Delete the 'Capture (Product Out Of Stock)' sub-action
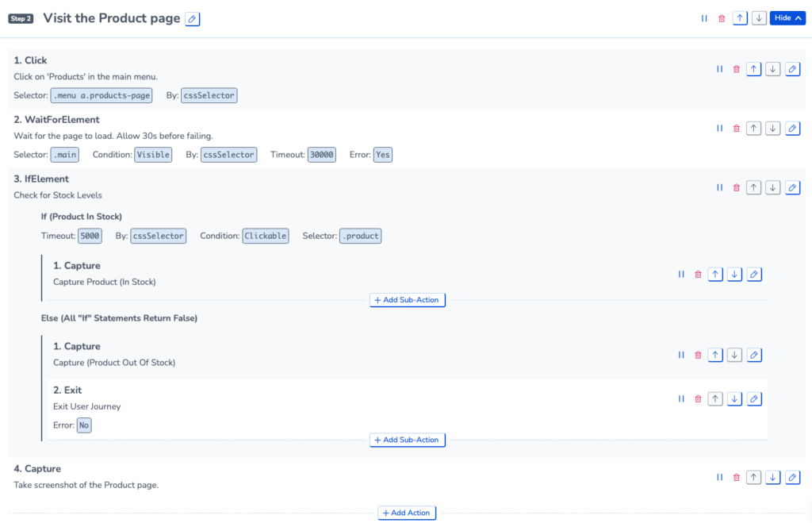This screenshot has width=812, height=523. point(698,355)
